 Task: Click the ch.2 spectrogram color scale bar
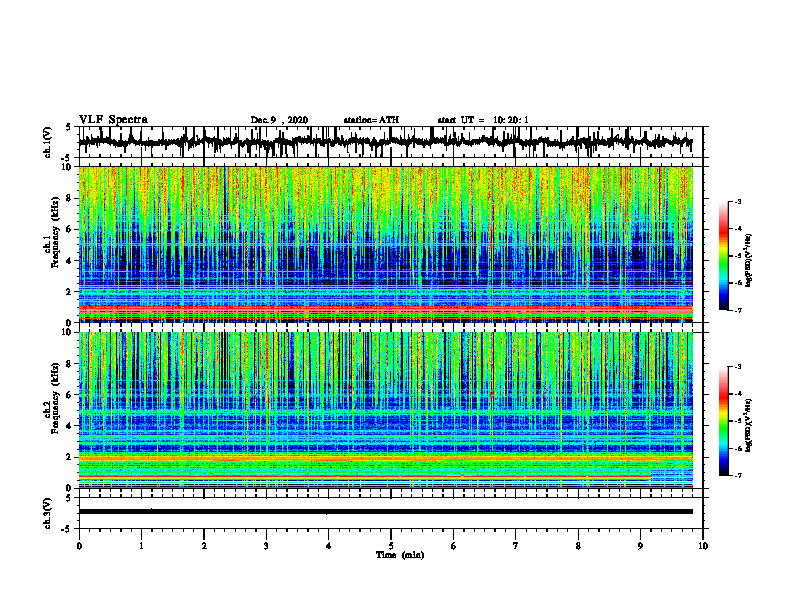[723, 421]
